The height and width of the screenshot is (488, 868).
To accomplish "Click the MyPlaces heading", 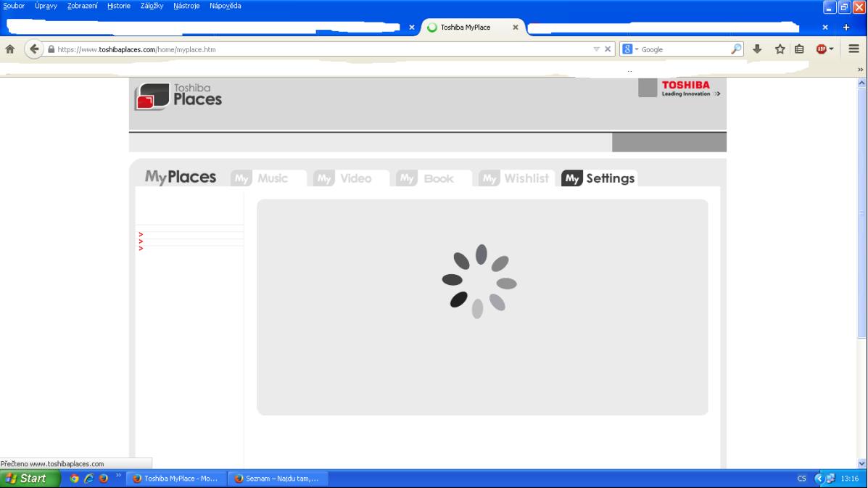I will (181, 177).
